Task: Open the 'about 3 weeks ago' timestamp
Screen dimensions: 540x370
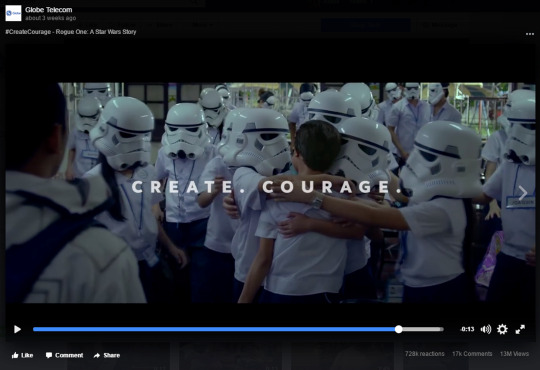Action: click(x=51, y=18)
